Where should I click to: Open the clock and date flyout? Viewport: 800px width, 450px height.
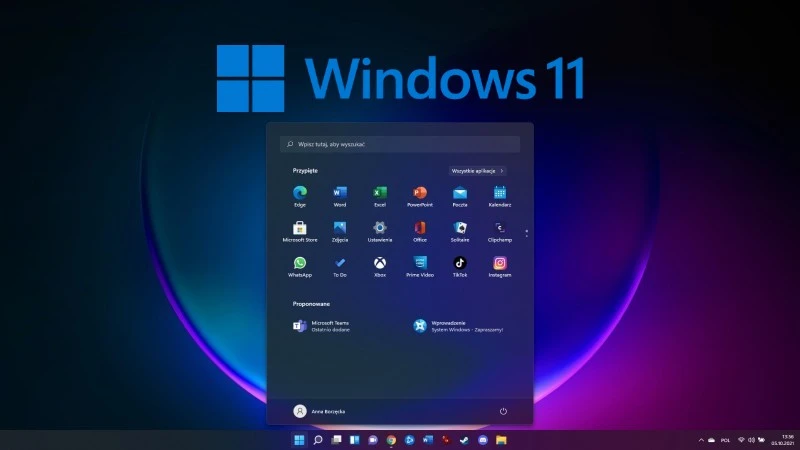[x=783, y=440]
